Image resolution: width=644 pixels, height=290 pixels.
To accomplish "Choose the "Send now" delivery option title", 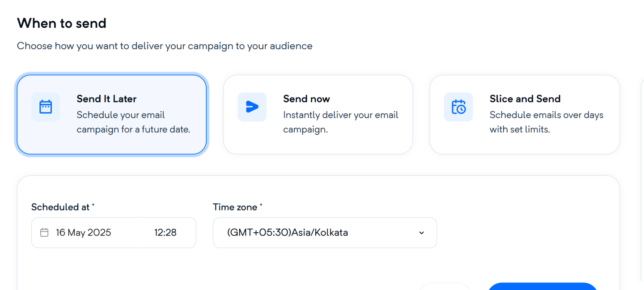I will click(306, 99).
